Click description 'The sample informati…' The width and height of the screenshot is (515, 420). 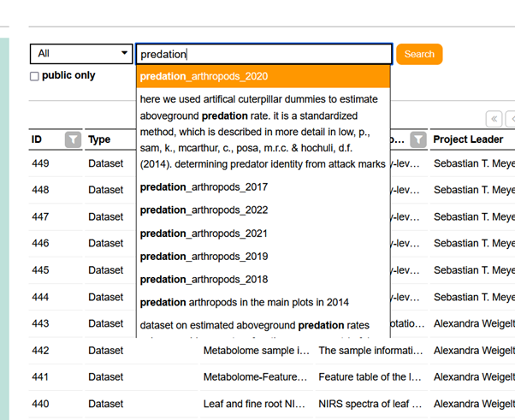pyautogui.click(x=370, y=351)
